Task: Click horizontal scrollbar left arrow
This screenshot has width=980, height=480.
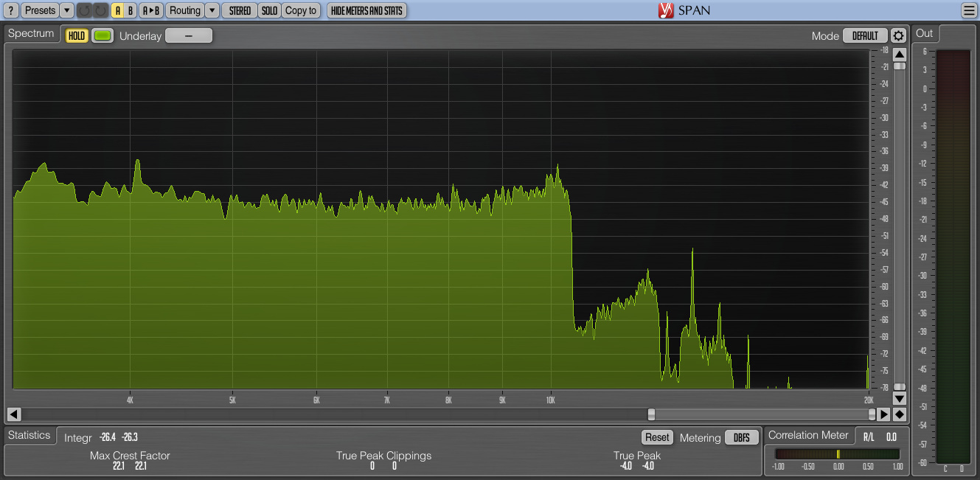Action: coord(14,414)
